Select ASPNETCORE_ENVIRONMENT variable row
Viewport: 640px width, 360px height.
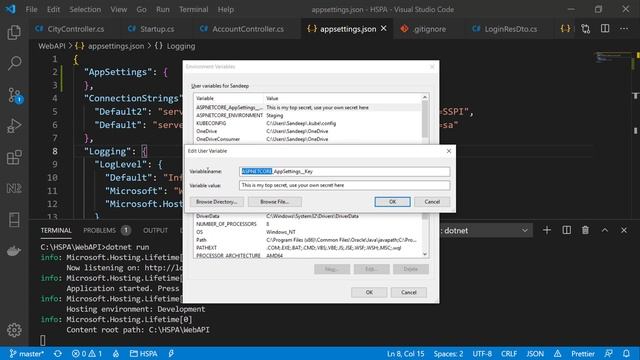point(308,116)
